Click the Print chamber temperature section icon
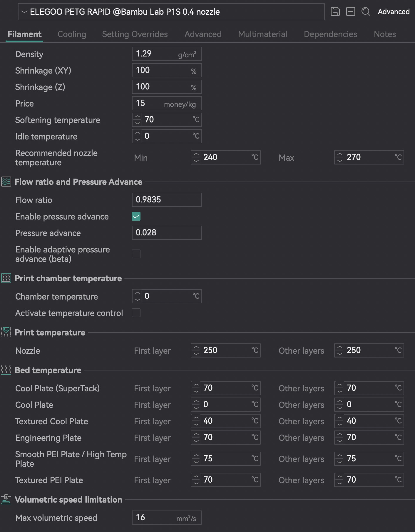This screenshot has width=415, height=532. 6,278
